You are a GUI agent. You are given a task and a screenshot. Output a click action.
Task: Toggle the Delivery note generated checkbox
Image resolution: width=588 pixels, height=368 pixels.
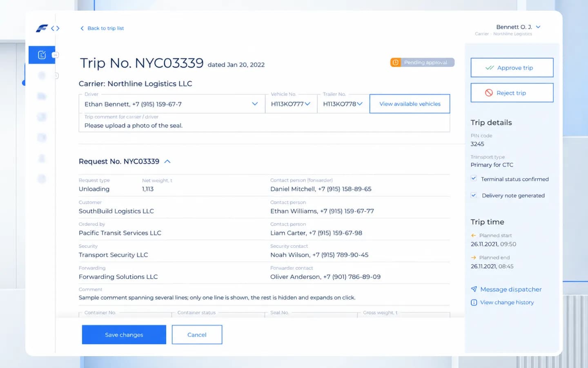(x=474, y=195)
